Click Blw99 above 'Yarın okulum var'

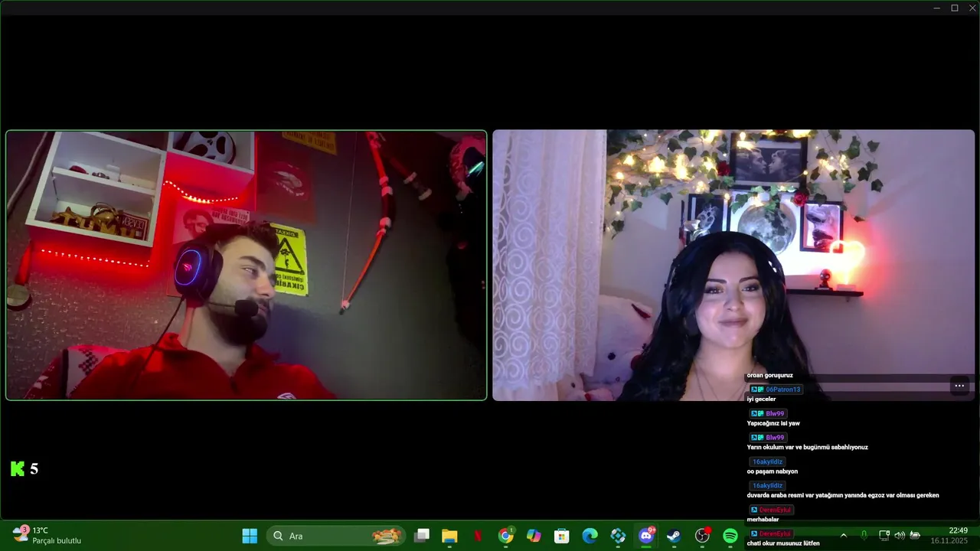tap(775, 438)
